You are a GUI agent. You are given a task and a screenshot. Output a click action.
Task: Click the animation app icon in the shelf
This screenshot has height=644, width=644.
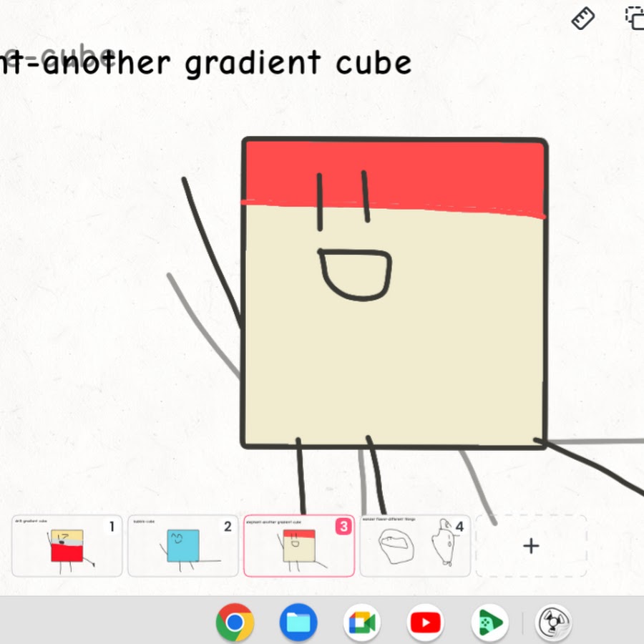click(x=554, y=623)
